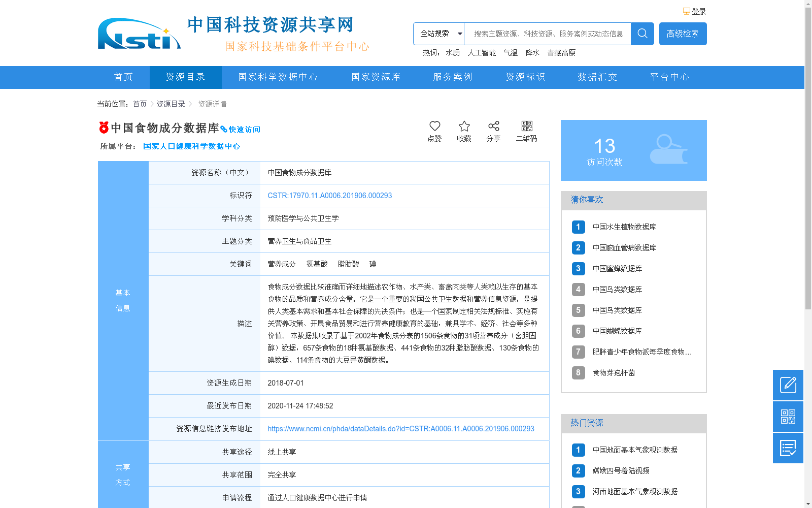
Task: Open recommended item 肥胖青少年食物派每季度食物
Action: pyautogui.click(x=642, y=352)
